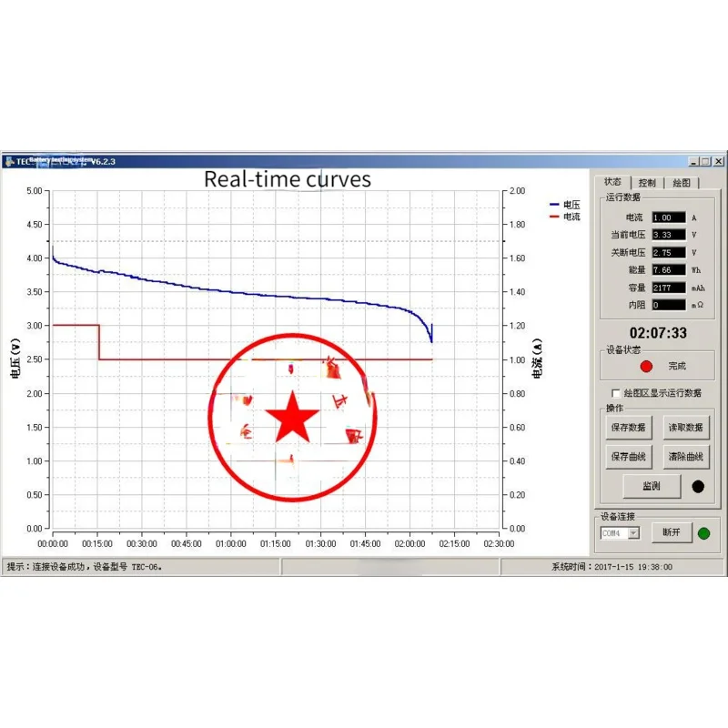Screen dimensions: 728x728
Task: Click the 保存数据 button
Action: (628, 427)
